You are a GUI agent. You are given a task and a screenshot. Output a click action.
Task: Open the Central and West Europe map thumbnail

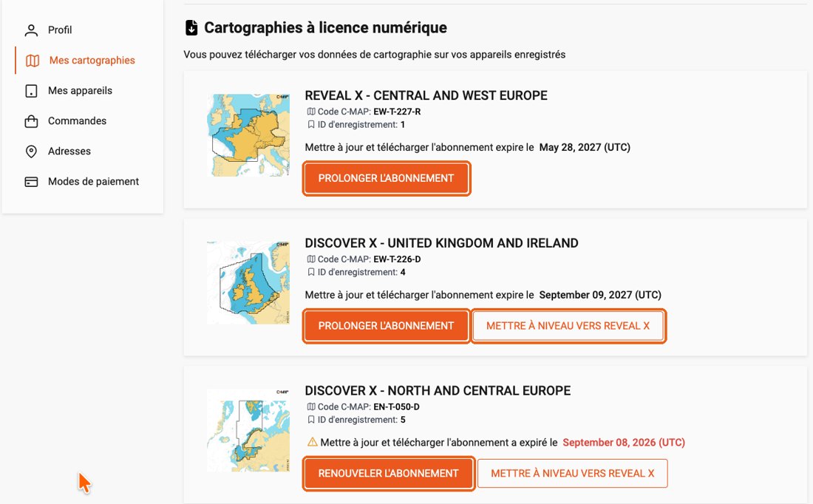[x=248, y=135]
